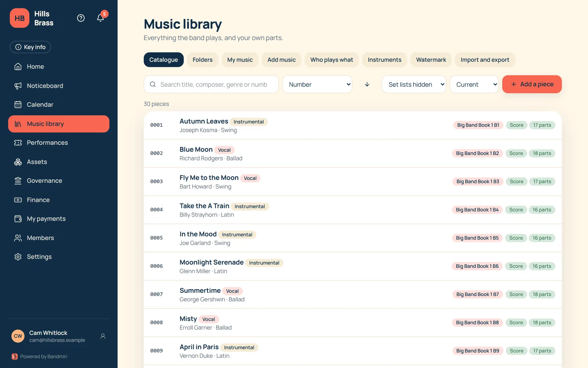
Task: Open the Moonlight Serenade title
Action: point(212,262)
